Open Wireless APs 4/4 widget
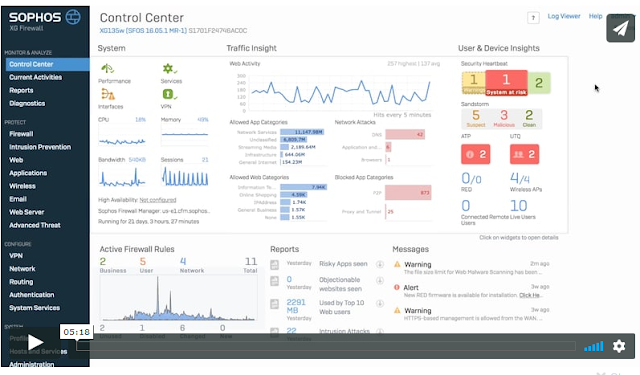Viewport: 640px width, 375px height. point(525,181)
